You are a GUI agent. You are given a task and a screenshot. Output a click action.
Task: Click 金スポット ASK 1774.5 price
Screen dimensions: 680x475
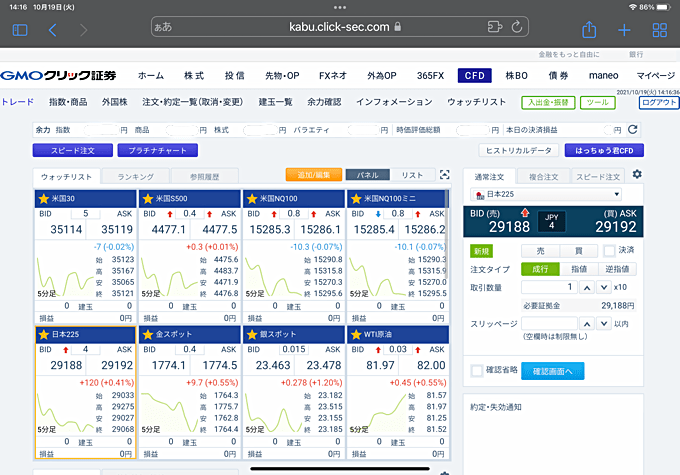(x=219, y=365)
